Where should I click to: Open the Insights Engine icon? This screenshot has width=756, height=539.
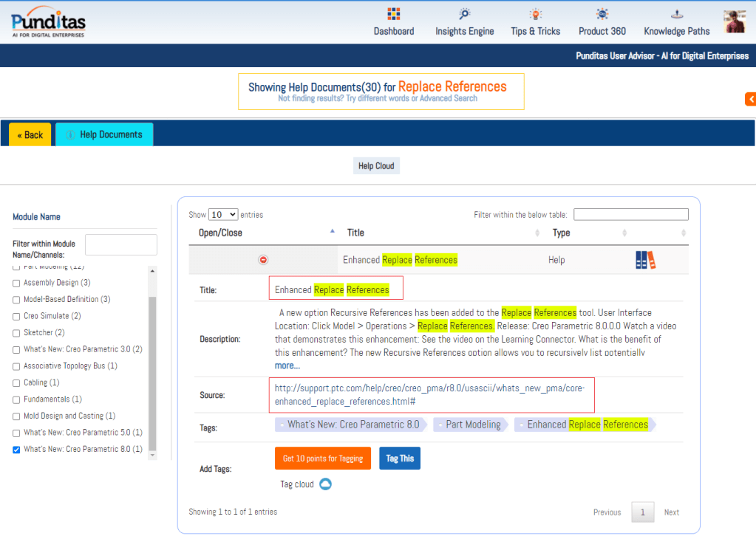click(464, 14)
